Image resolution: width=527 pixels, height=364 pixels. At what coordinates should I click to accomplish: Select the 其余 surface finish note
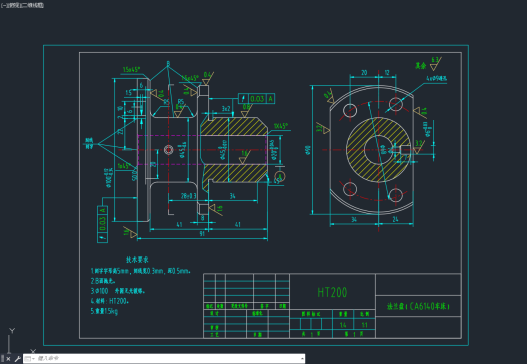(x=420, y=66)
